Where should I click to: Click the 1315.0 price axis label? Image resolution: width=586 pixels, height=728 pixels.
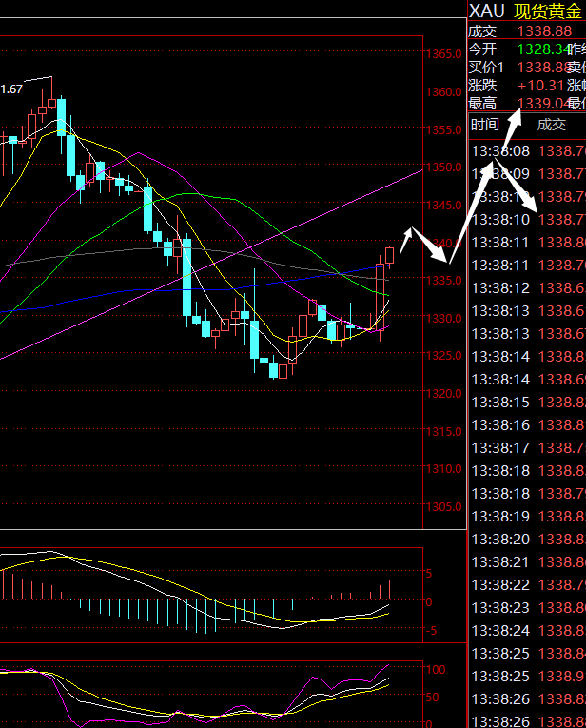tap(444, 431)
